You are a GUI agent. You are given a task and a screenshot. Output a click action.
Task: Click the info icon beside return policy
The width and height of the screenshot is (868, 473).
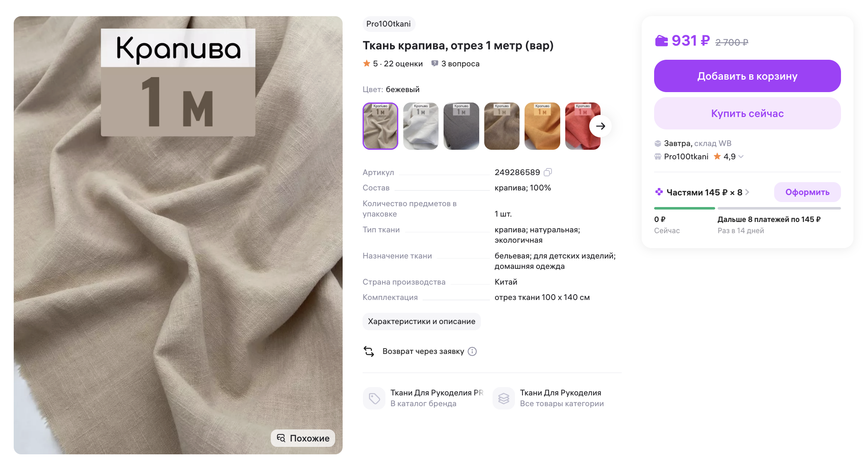[x=472, y=351]
